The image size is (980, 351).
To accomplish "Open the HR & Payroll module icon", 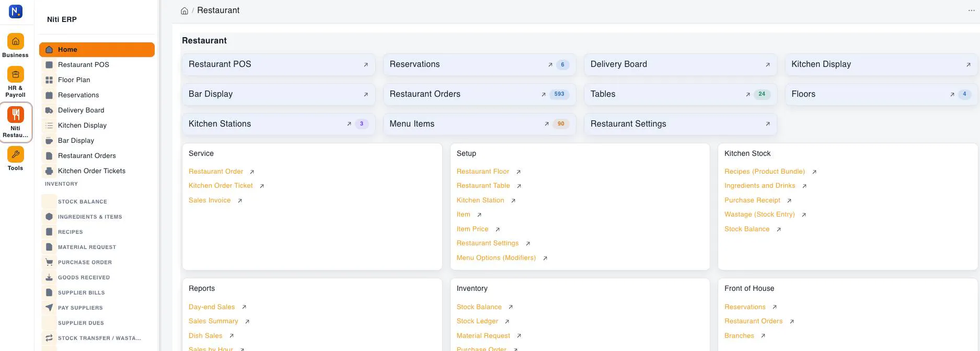I will coord(16,74).
